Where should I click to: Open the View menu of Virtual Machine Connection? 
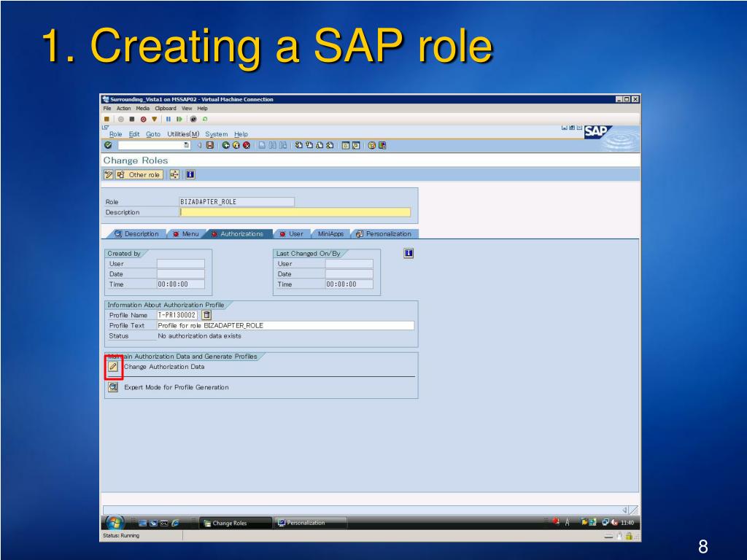pyautogui.click(x=187, y=109)
